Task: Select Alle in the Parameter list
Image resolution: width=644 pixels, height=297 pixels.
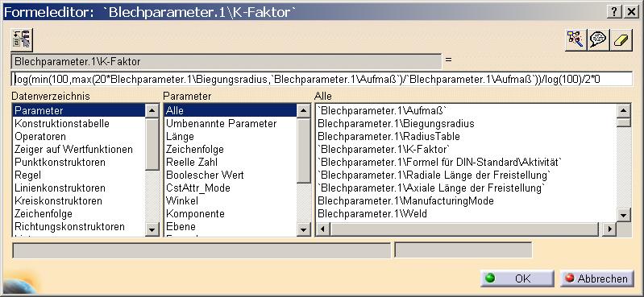Action: pos(230,111)
